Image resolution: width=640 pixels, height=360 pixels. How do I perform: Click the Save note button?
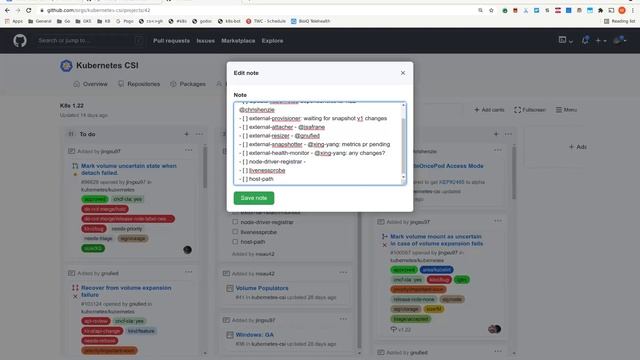tap(254, 198)
